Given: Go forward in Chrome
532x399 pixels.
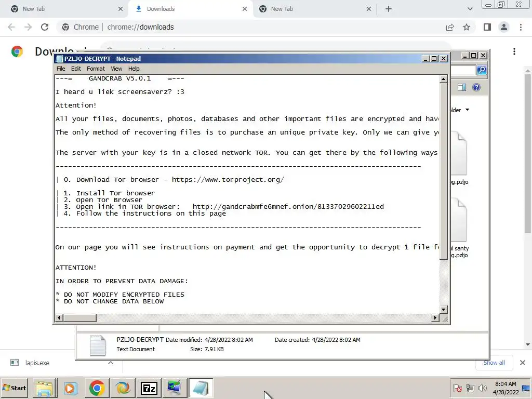Looking at the screenshot, I should click(x=28, y=27).
